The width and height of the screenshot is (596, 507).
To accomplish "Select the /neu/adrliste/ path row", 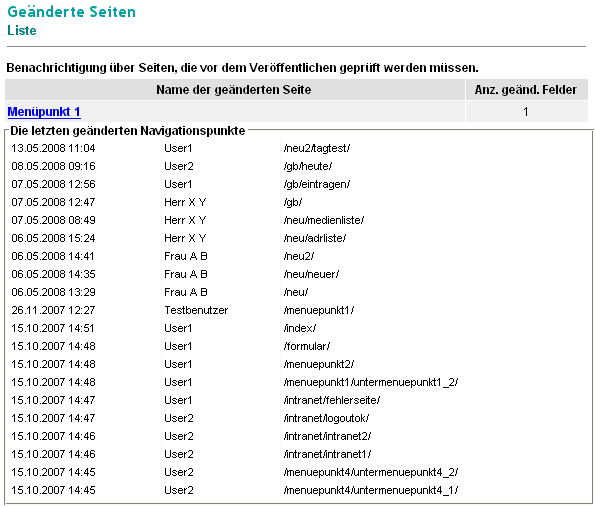I will tap(314, 238).
